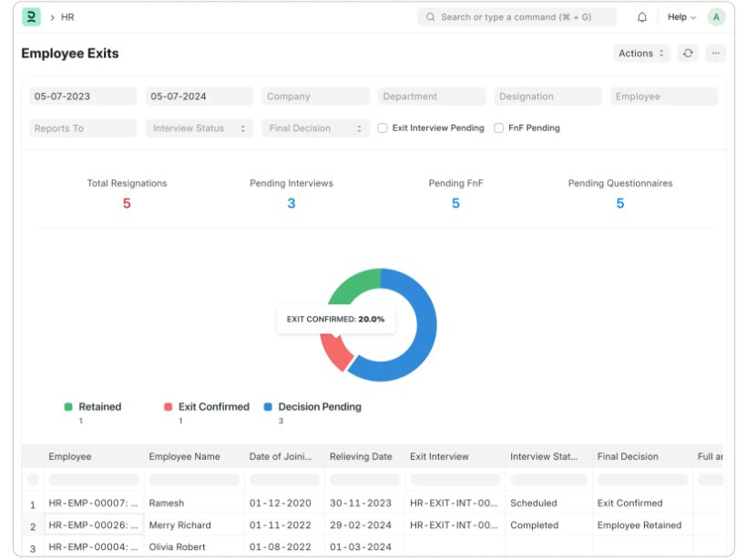
Task: Open the Final Decision dropdown
Action: tap(316, 128)
